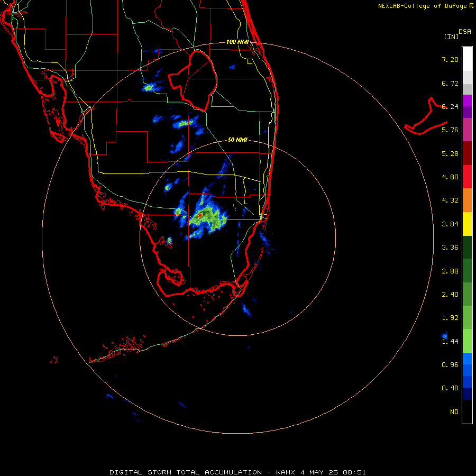476x476 pixels.
Task: Click the 1.44 legend value
Action: (x=450, y=342)
